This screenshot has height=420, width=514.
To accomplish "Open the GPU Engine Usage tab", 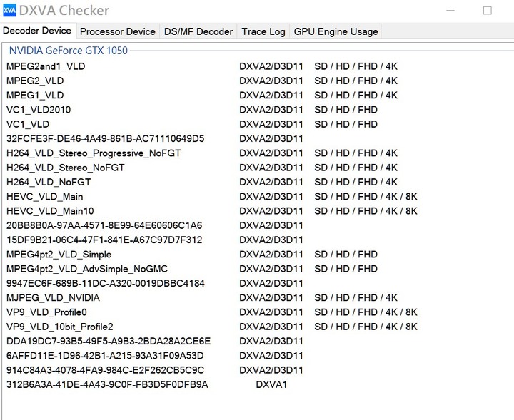I will (336, 31).
